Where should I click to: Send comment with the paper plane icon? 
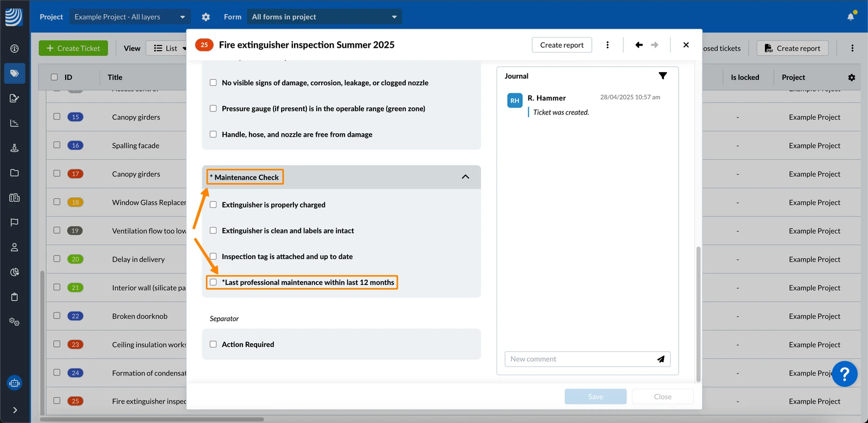click(x=661, y=359)
